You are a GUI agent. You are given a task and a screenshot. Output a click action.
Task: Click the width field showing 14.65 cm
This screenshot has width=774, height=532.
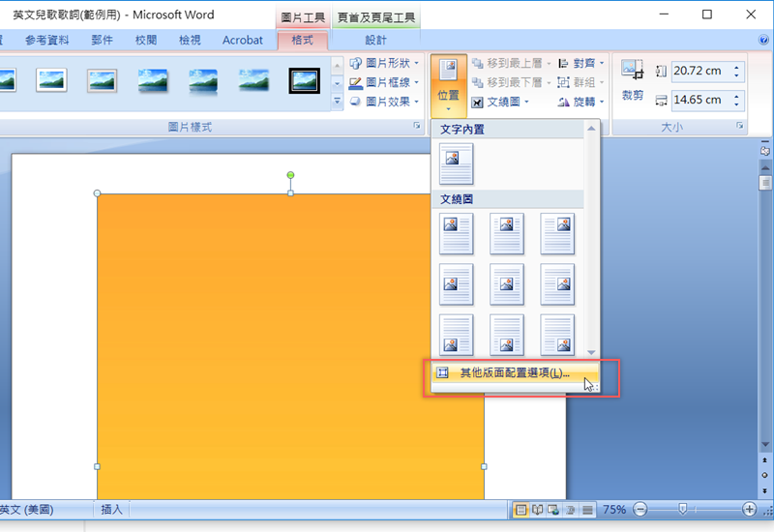[x=700, y=101]
